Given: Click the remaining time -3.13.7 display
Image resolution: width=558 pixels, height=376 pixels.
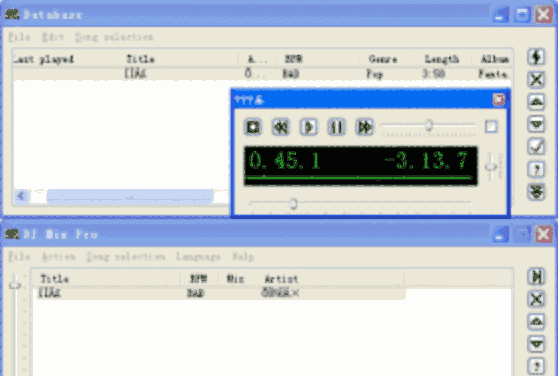Looking at the screenshot, I should tap(426, 160).
